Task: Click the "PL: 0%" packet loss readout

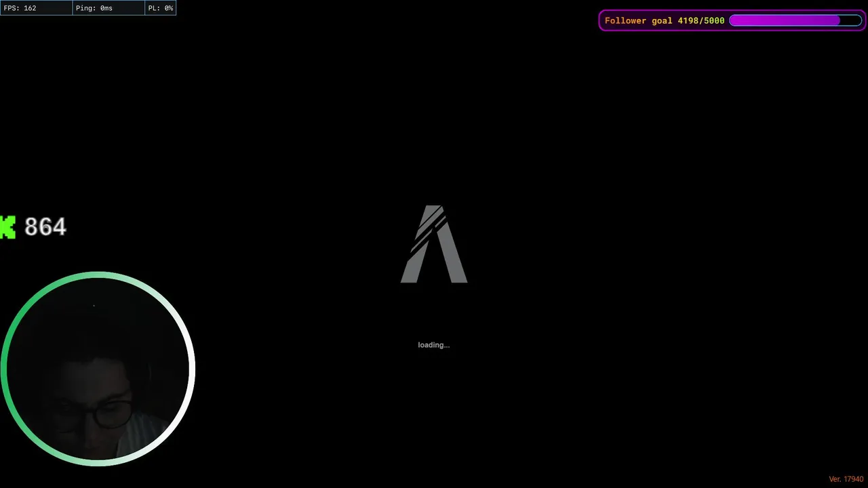Action: (x=161, y=8)
